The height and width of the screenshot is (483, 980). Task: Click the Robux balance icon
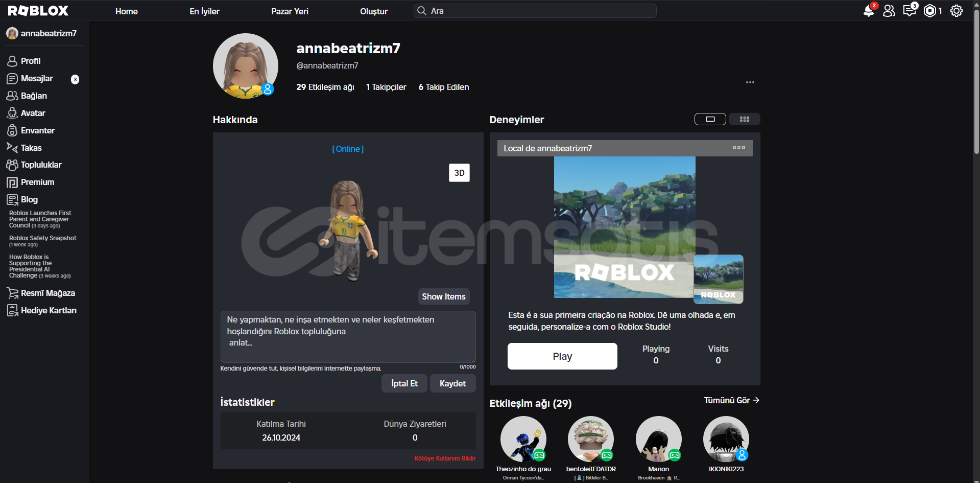click(x=930, y=11)
